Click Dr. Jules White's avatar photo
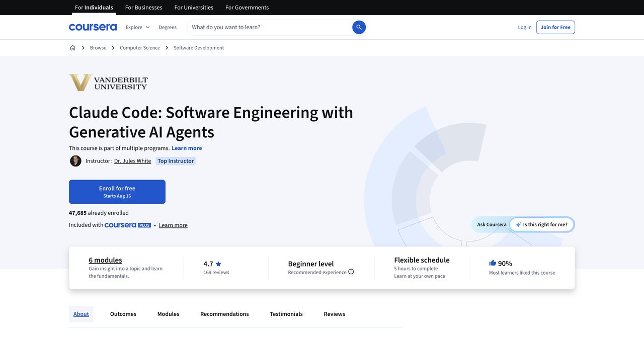644x337 pixels. click(x=75, y=161)
